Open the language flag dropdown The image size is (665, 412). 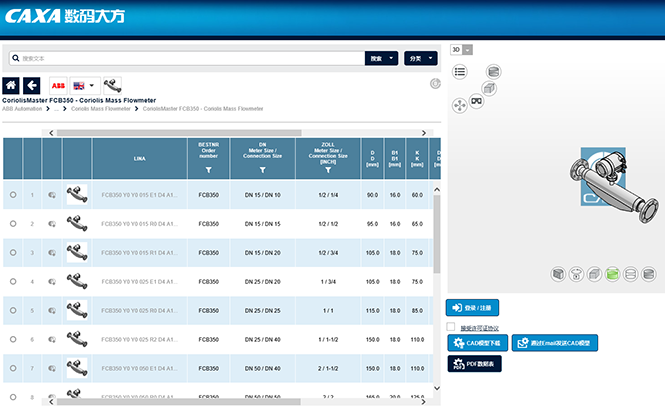click(85, 85)
